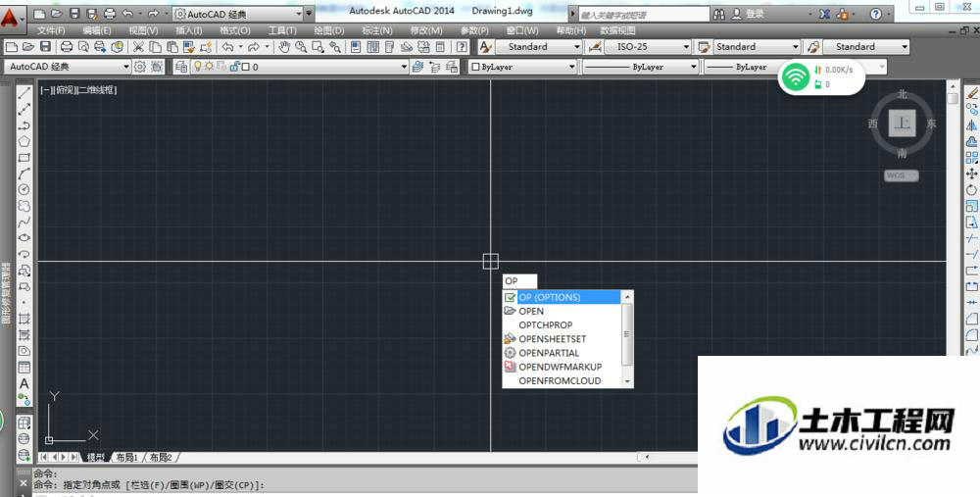Choose OPENSHEETSET from command suggestions
980x497 pixels.
click(562, 339)
